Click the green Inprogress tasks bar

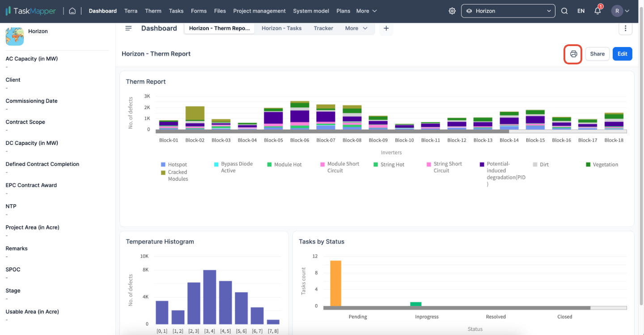click(x=416, y=304)
